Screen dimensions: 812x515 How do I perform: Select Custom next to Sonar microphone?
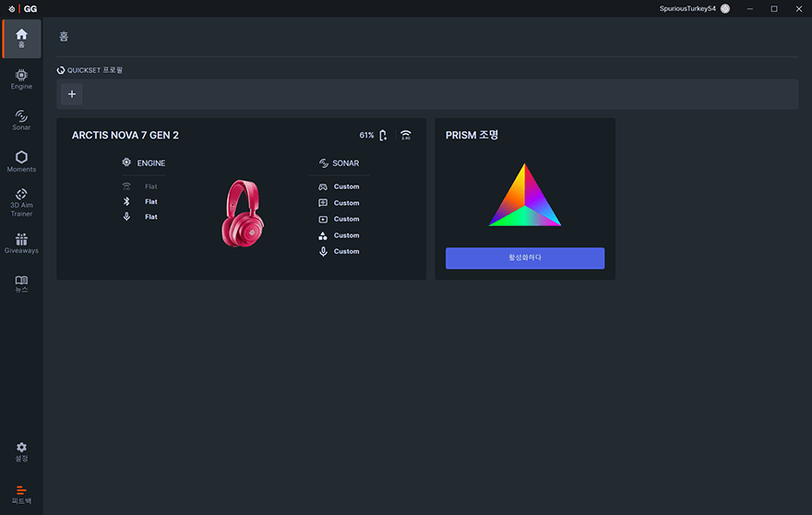tap(346, 251)
